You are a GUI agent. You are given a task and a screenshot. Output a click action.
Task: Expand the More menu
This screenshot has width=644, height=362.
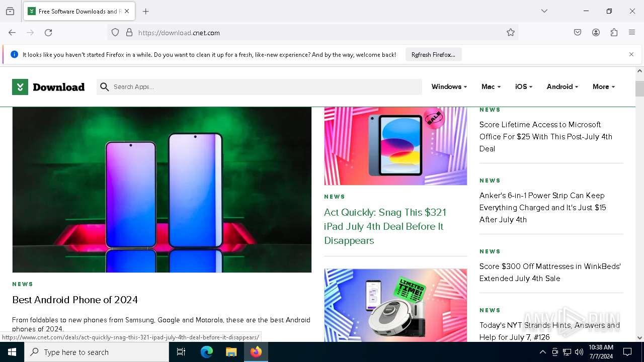603,86
